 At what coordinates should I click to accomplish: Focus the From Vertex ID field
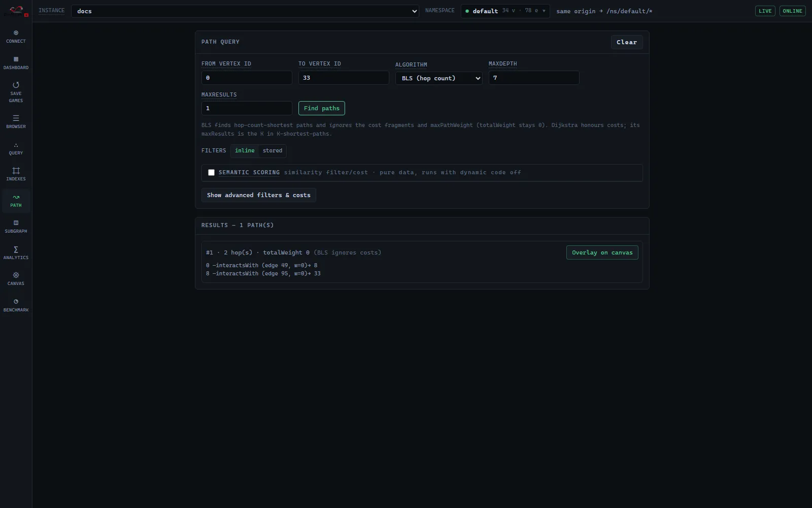tap(247, 78)
